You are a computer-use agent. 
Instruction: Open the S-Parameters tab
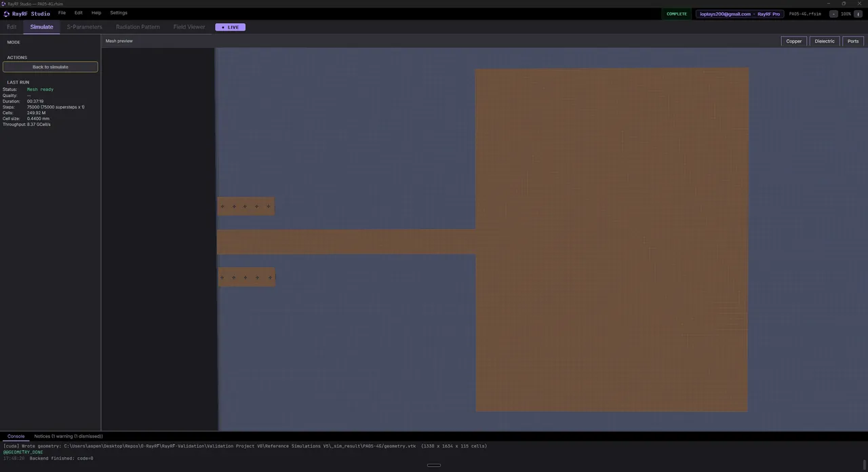click(x=84, y=27)
